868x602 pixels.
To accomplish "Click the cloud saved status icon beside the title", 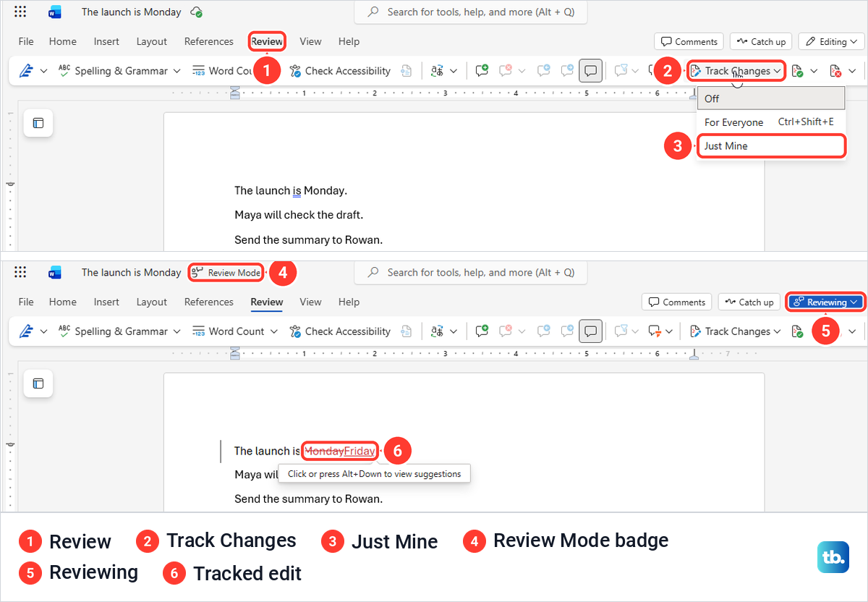I will point(196,12).
